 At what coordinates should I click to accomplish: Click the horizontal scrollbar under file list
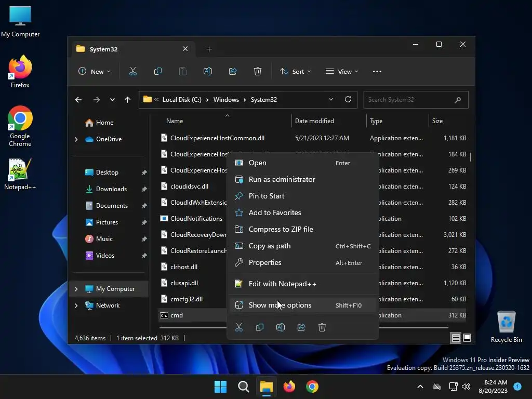303,328
